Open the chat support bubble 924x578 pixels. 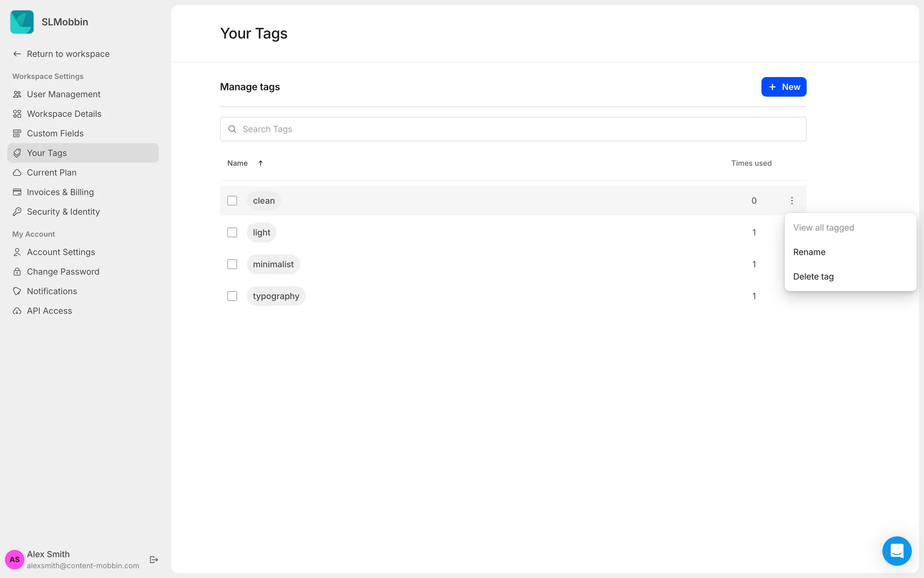tap(897, 551)
